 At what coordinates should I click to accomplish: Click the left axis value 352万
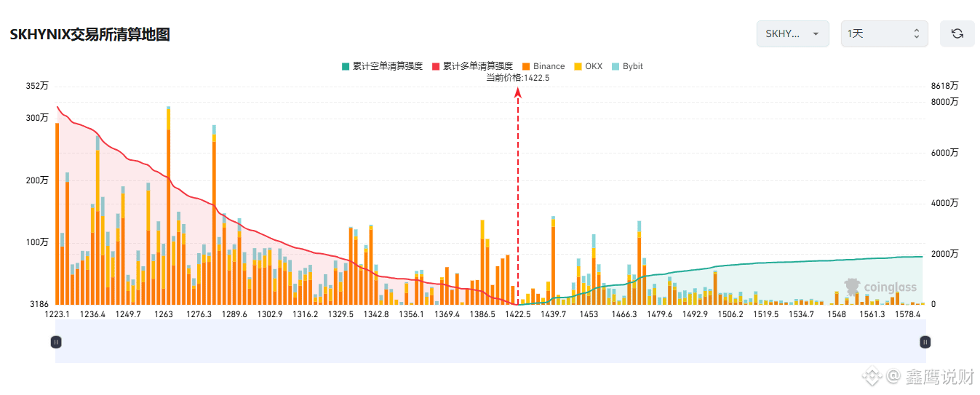(x=36, y=86)
